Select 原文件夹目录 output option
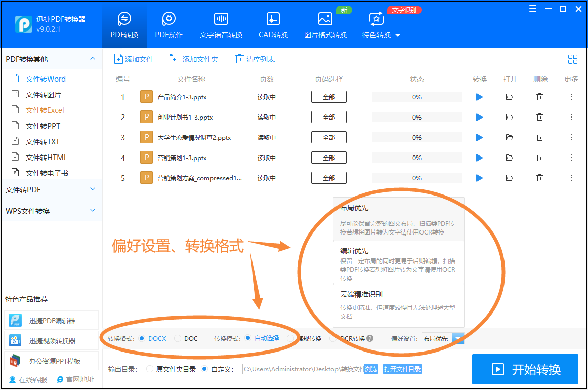Image resolution: width=588 pixels, height=390 pixels. coord(150,369)
